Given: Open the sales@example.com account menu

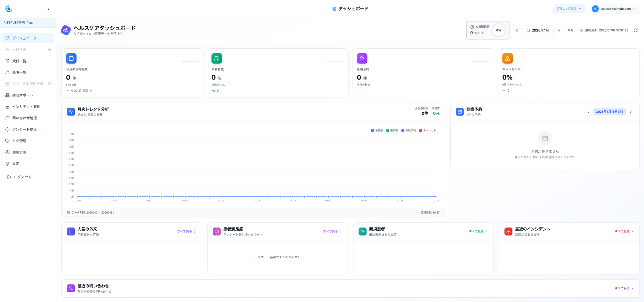Looking at the screenshot, I should (613, 9).
